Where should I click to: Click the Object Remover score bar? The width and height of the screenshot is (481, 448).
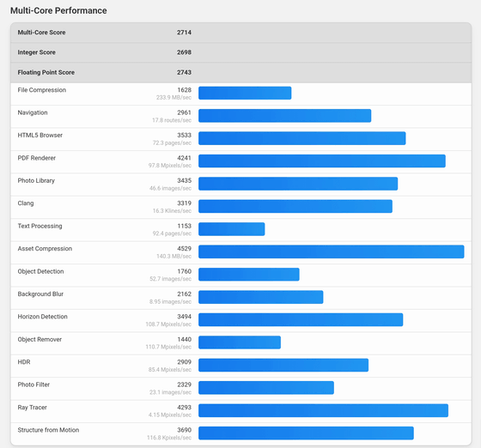point(240,342)
